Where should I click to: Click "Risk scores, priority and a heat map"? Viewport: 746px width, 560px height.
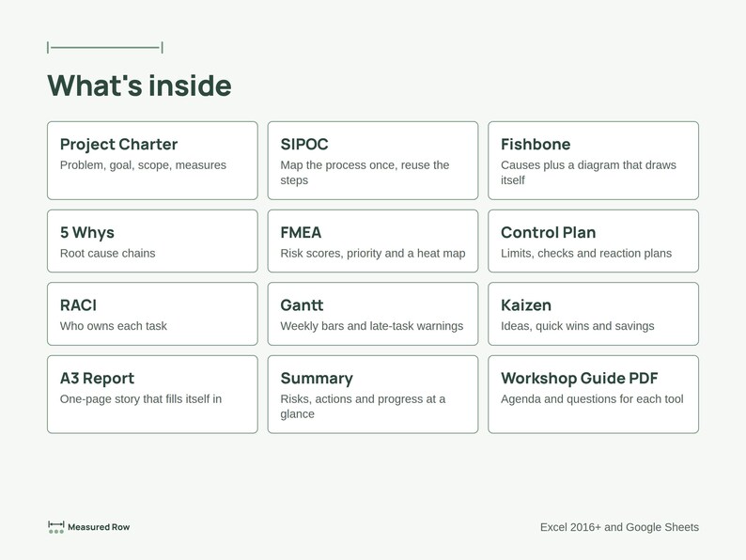372,253
